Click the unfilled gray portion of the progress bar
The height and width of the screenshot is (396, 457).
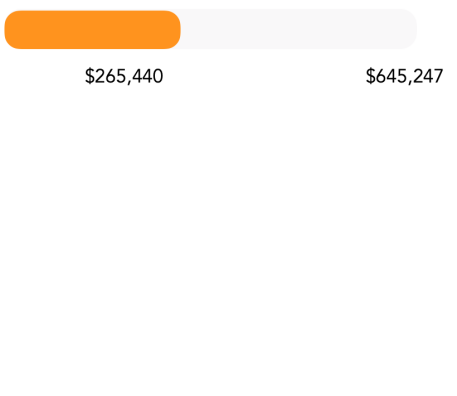pos(299,29)
